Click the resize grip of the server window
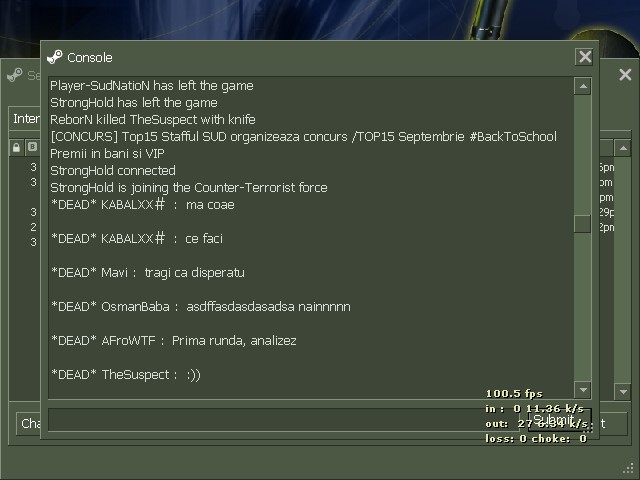Image resolution: width=640 pixels, height=480 pixels. (x=629, y=469)
